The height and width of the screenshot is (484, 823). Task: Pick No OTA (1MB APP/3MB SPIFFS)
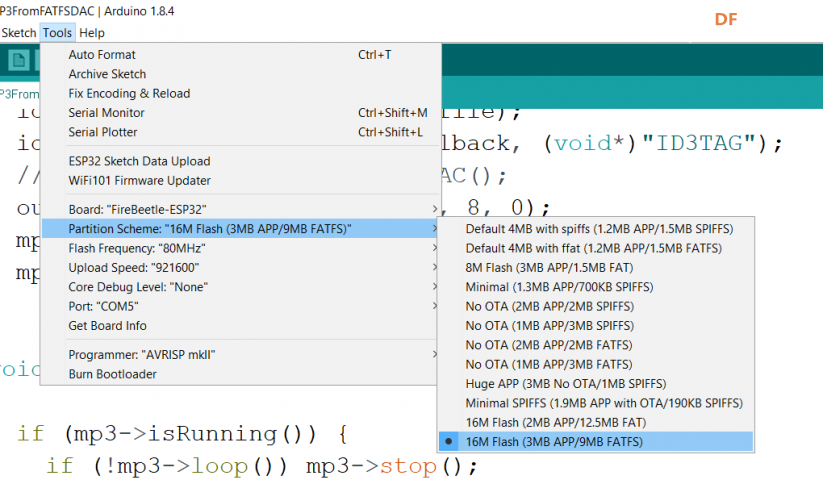click(596, 326)
